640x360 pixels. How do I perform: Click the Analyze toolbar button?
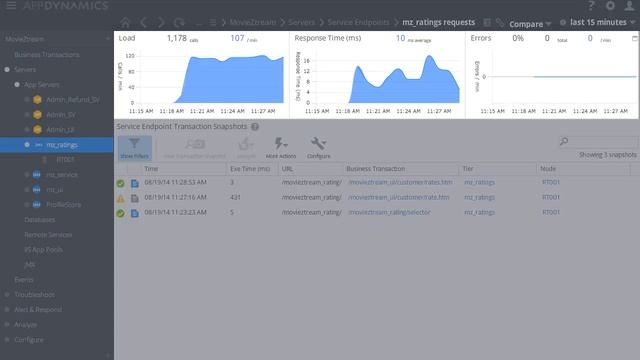tap(246, 148)
